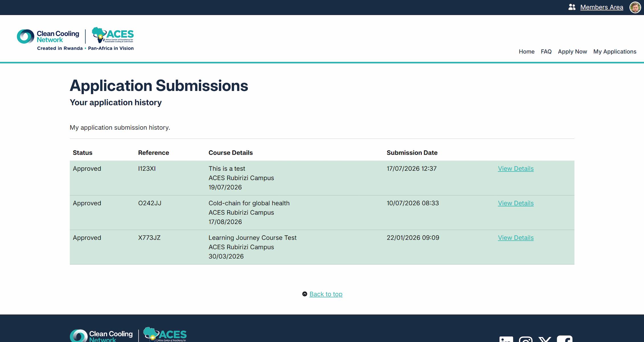Click the ACES Africa header logo
This screenshot has width=644, height=342.
(x=113, y=35)
